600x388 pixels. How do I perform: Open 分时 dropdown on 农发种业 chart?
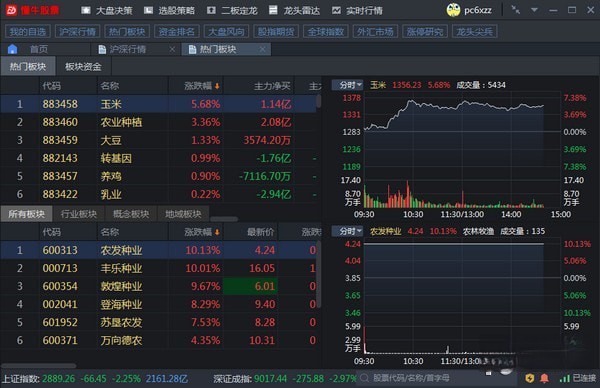coord(347,231)
